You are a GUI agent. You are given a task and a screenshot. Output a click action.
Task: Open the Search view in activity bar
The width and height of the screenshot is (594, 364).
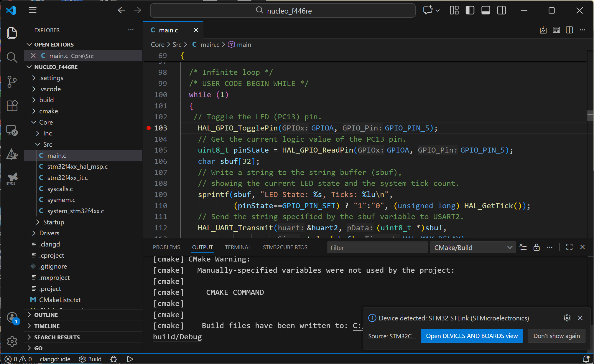click(x=12, y=57)
